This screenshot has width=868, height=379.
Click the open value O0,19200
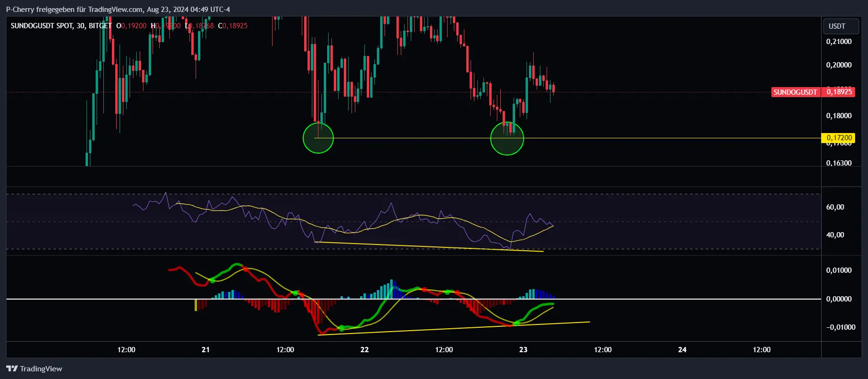tap(132, 26)
